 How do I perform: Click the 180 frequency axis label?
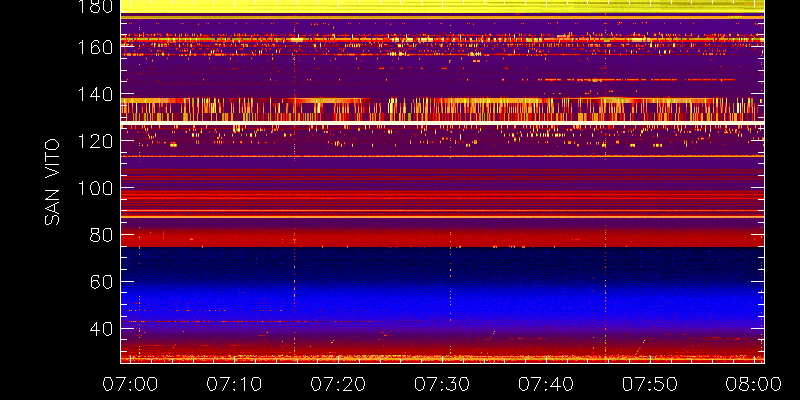94,6
